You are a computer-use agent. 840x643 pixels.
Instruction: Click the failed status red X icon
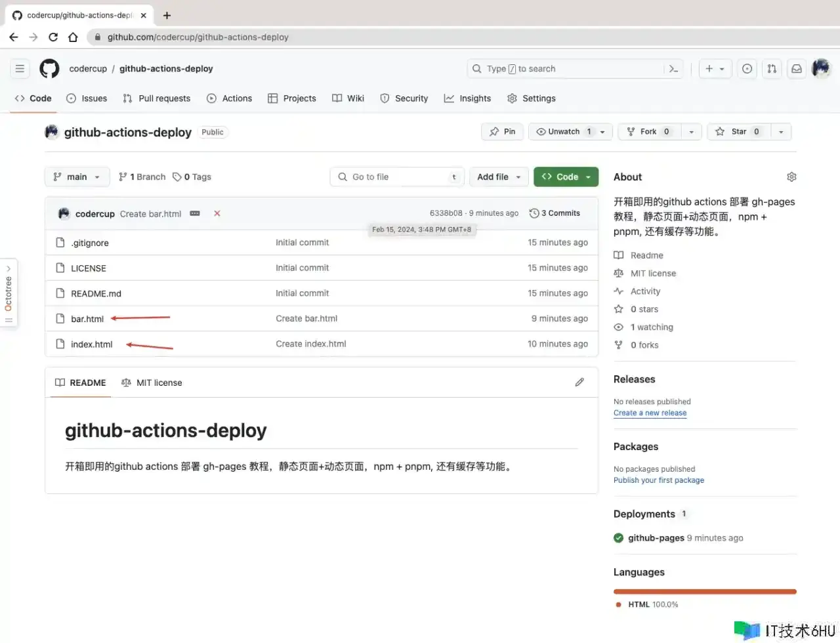coord(217,214)
